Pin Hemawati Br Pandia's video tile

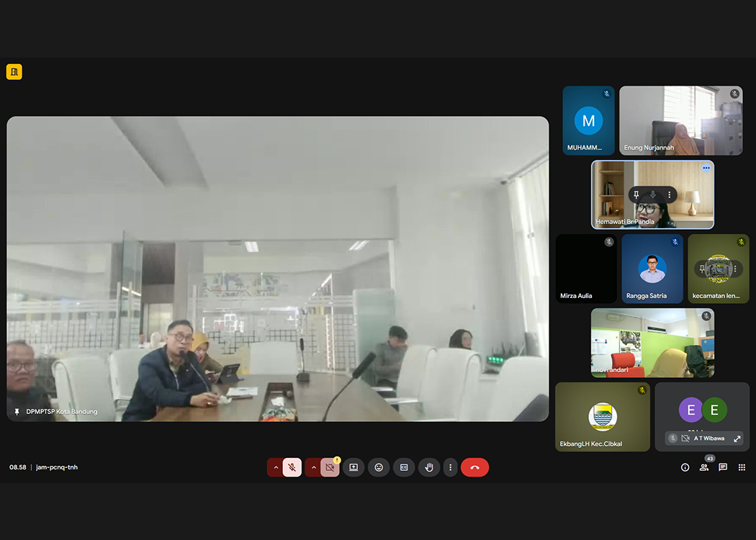tap(636, 194)
